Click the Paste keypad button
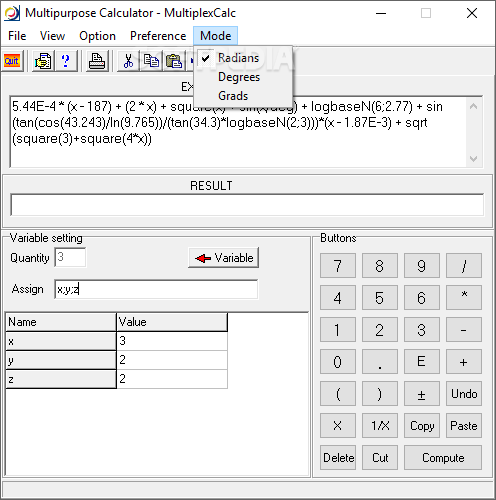Image resolution: width=496 pixels, height=500 pixels. [464, 426]
